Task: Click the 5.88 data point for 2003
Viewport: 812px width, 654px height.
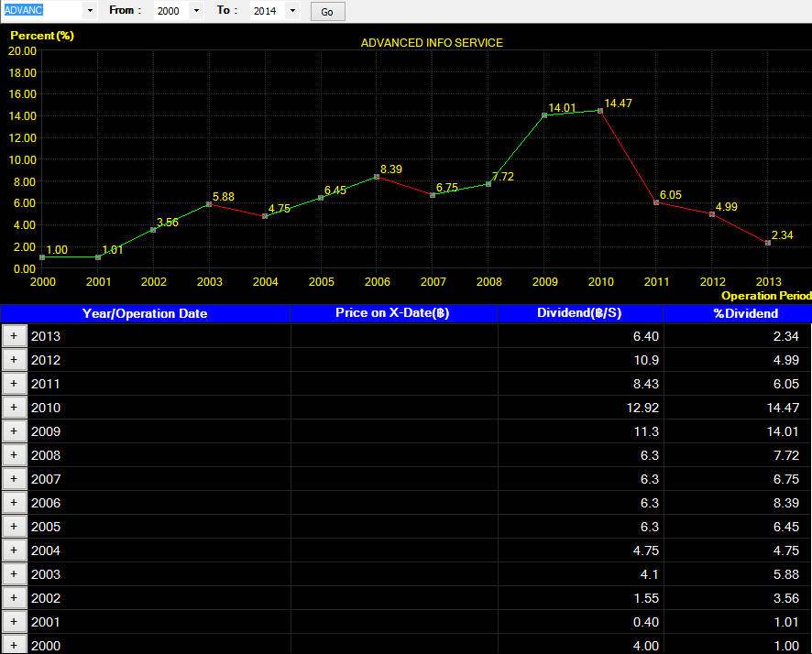Action: click(209, 204)
